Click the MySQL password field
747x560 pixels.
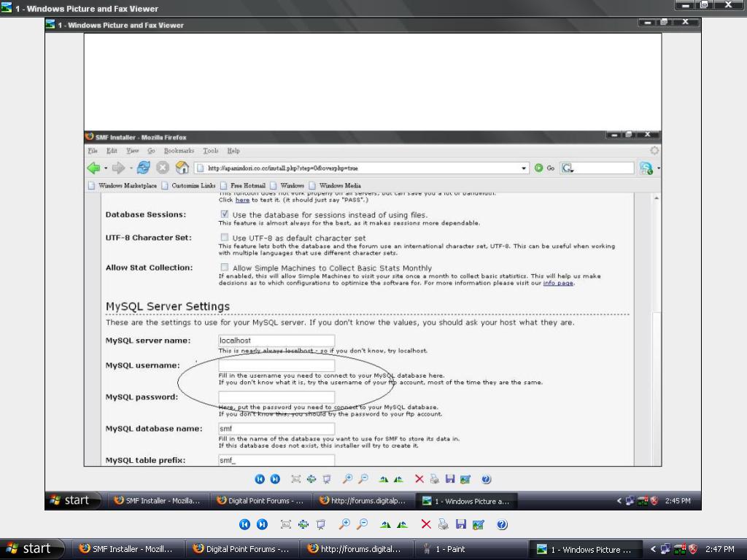coord(276,397)
